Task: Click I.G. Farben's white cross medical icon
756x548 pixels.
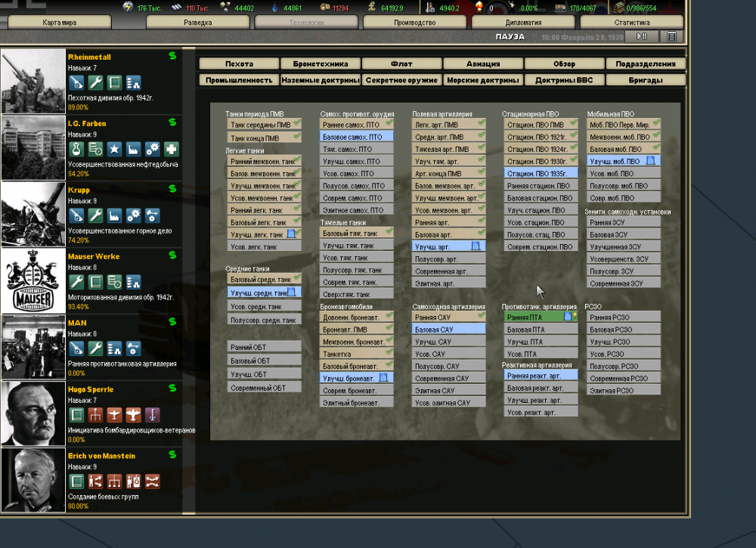Action: pyautogui.click(x=172, y=149)
